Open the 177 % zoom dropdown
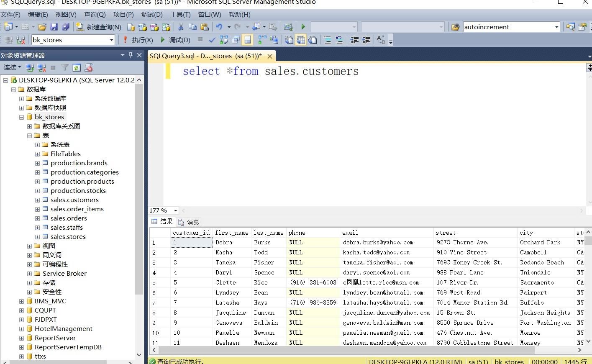Image resolution: width=592 pixels, height=364 pixels. click(x=175, y=210)
